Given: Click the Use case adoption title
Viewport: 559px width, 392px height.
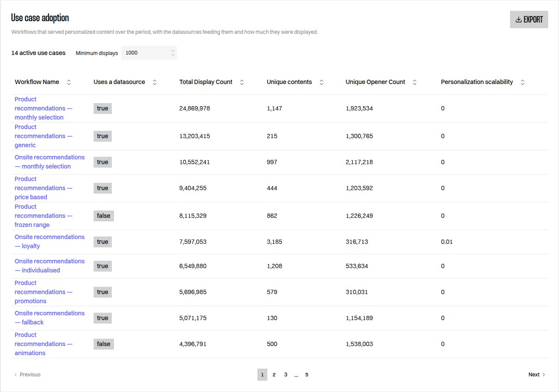Looking at the screenshot, I should (x=40, y=18).
